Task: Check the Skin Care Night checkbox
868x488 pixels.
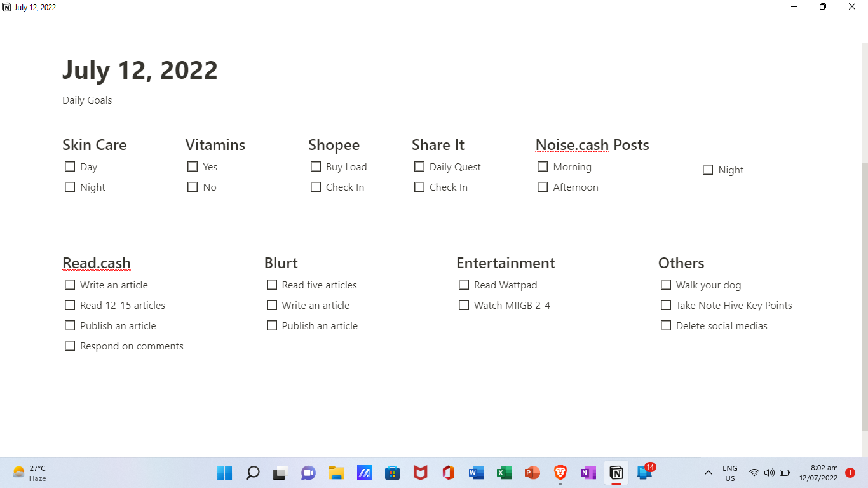Action: pyautogui.click(x=70, y=187)
